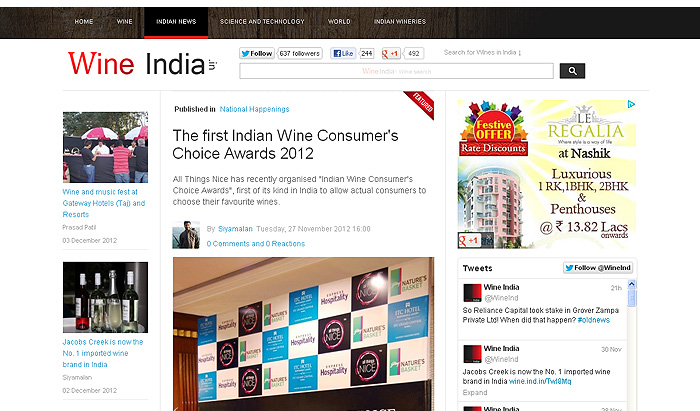Open the @WineInd handle in first tweet

coord(501,298)
